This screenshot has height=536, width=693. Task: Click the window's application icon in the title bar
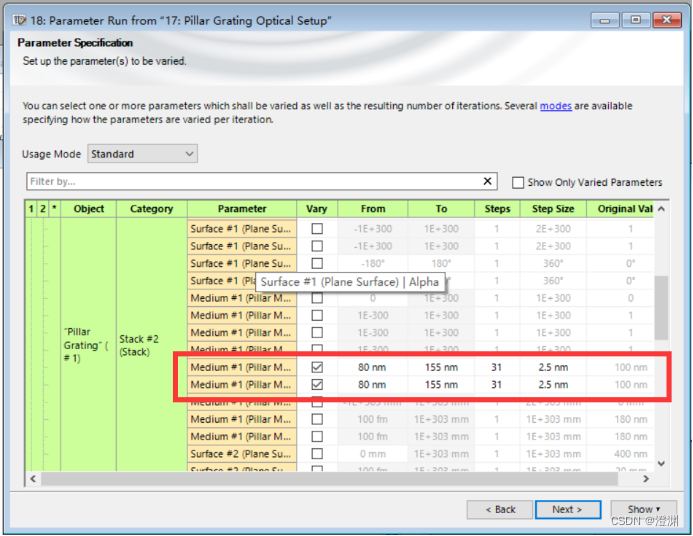tap(19, 20)
